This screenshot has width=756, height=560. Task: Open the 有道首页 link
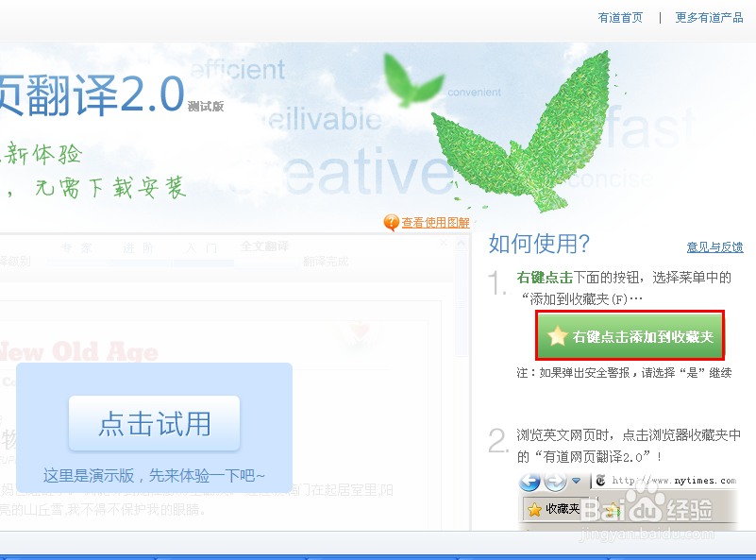click(x=620, y=18)
